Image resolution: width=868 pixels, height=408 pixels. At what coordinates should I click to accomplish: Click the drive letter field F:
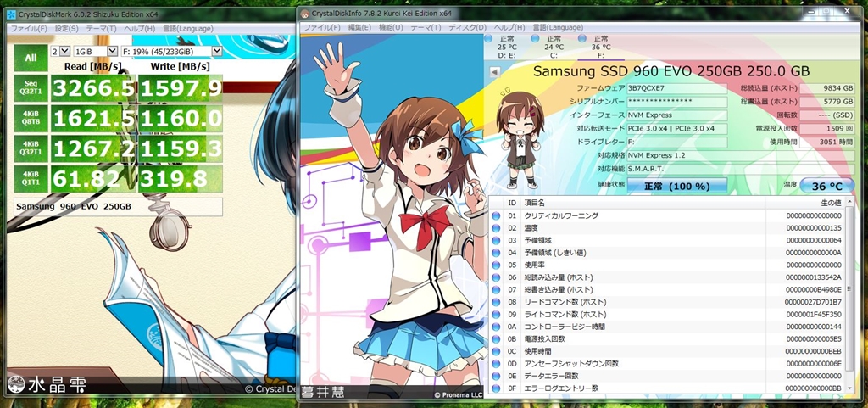click(677, 142)
